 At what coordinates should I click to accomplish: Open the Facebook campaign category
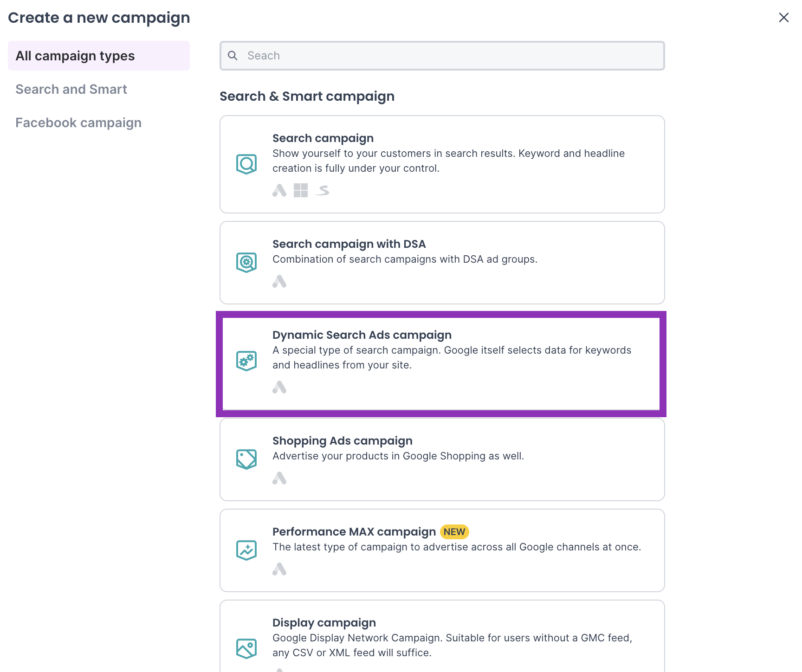[x=78, y=123]
